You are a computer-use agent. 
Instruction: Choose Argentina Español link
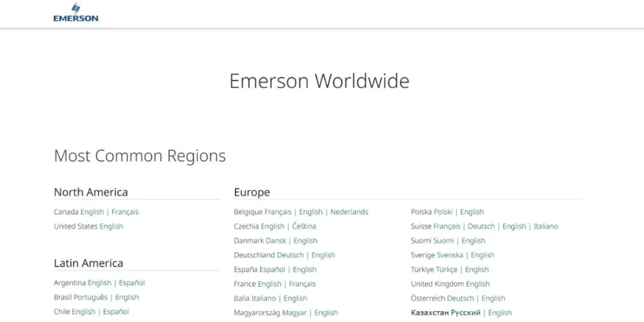click(131, 283)
